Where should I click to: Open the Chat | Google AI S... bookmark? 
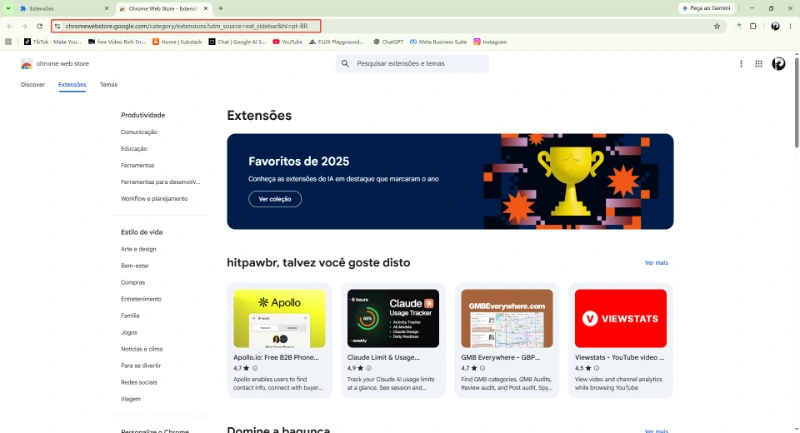[x=237, y=42]
